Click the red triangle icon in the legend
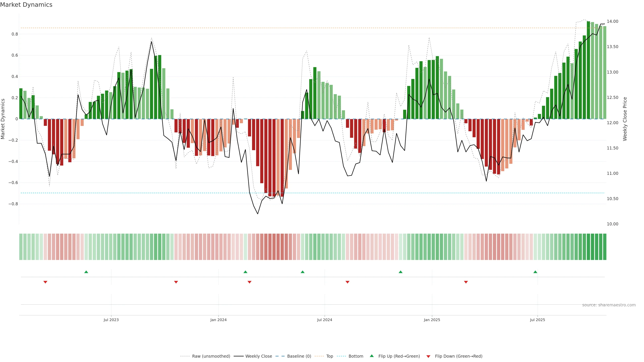Image resolution: width=644 pixels, height=362 pixels. pyautogui.click(x=428, y=356)
